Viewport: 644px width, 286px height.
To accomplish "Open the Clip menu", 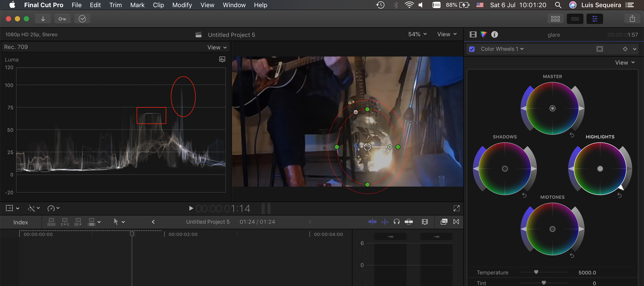I will click(158, 5).
